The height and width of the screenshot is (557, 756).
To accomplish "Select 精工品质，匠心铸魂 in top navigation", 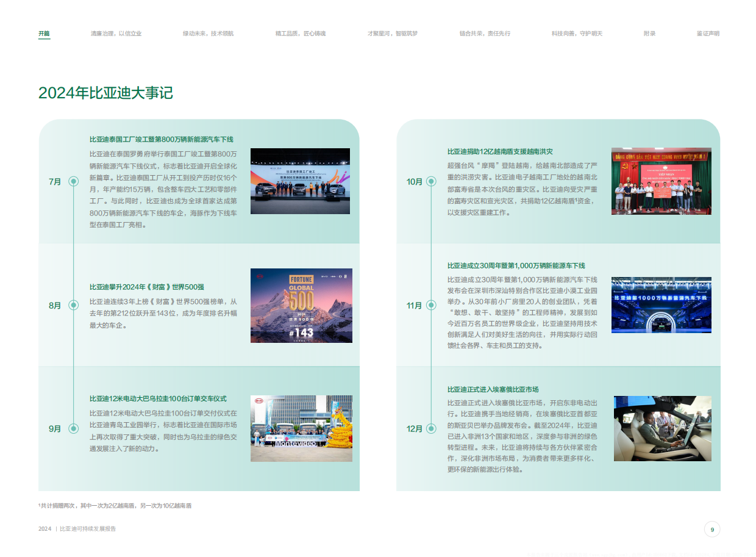I will 301,34.
